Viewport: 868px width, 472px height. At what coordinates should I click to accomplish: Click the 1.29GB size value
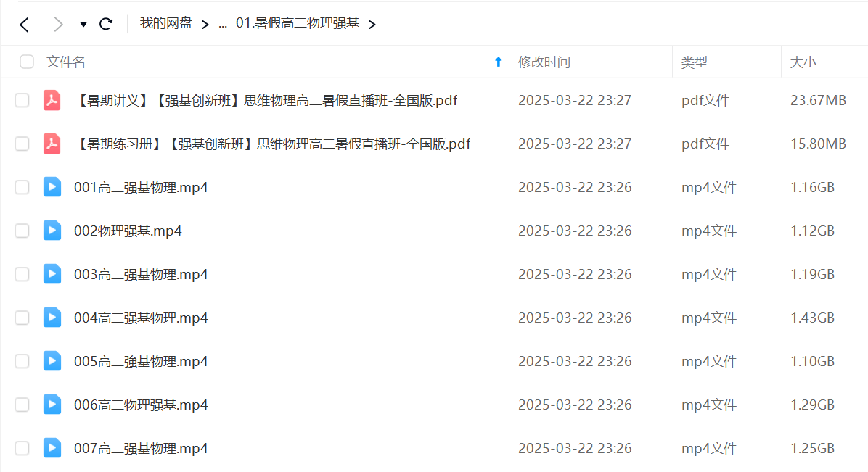click(812, 405)
